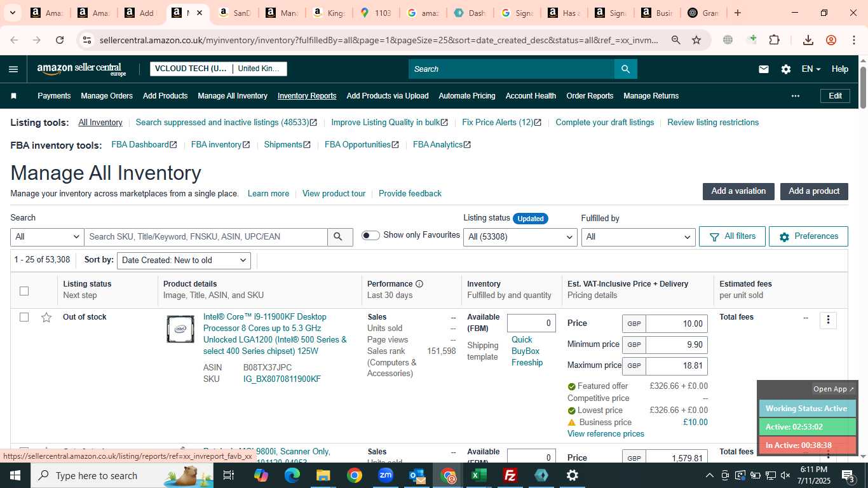Screen dimensions: 868x488
Task: Open Manage Orders in navigation bar
Action: pyautogui.click(x=107, y=96)
